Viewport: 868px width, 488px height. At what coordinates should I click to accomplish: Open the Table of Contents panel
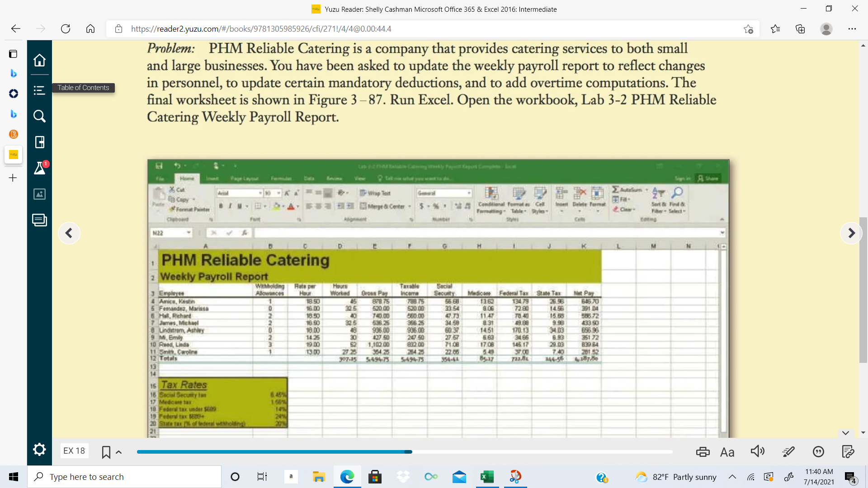[39, 90]
